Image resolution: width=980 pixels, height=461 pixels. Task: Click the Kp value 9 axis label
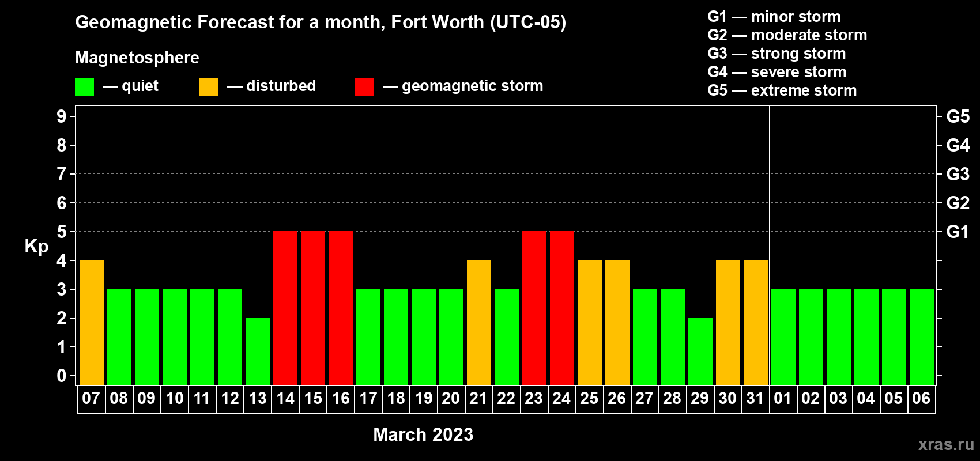(62, 116)
